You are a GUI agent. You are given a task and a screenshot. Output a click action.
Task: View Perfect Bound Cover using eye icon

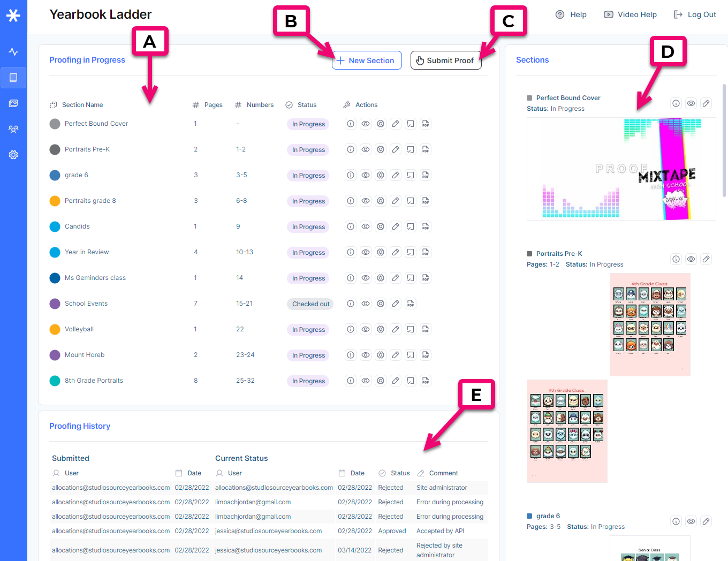click(x=366, y=124)
